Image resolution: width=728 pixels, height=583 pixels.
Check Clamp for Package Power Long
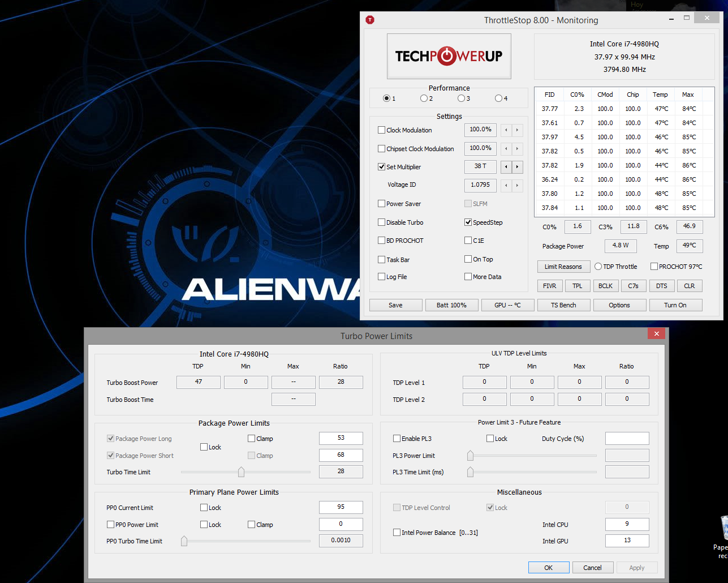252,439
